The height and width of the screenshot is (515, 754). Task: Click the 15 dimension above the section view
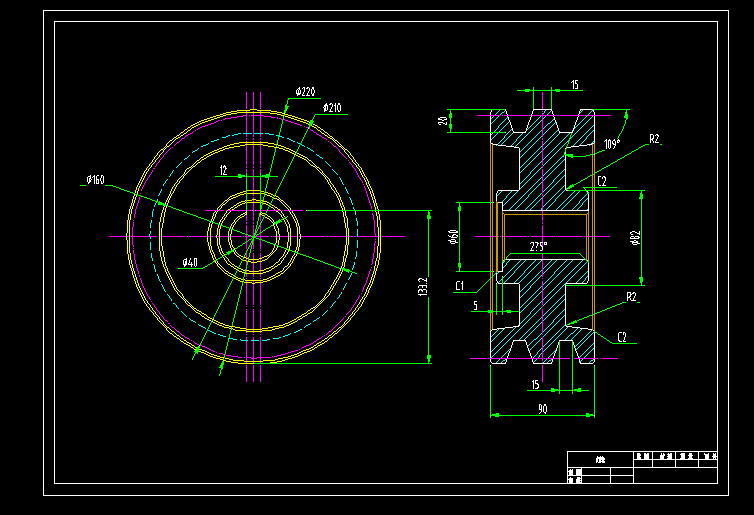pyautogui.click(x=575, y=85)
